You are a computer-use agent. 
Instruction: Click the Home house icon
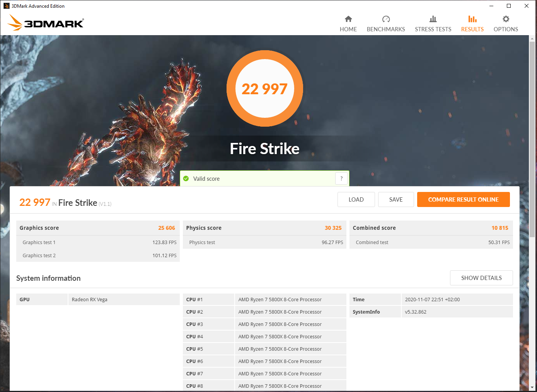point(348,19)
